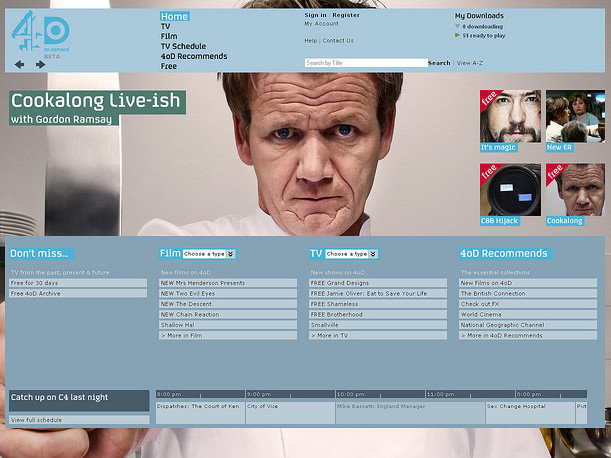The height and width of the screenshot is (458, 611).
Task: Select Dispatches: The Court of Ken programme
Action: point(200,413)
